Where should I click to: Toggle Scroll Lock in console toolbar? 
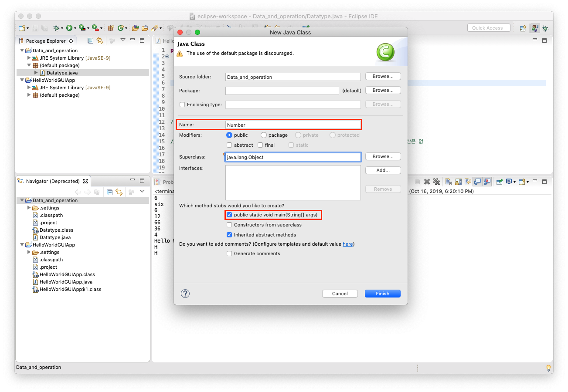[x=458, y=182]
